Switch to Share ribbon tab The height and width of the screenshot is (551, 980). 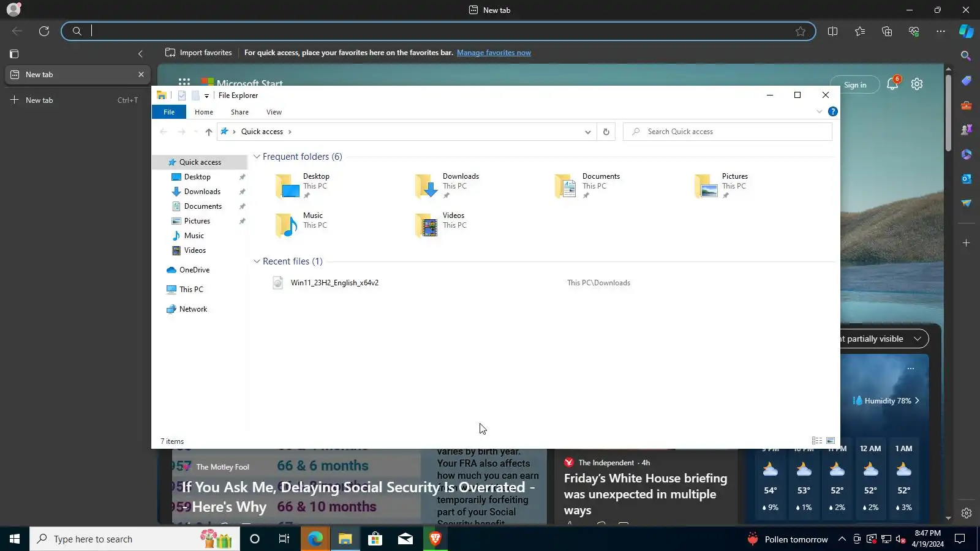(239, 112)
